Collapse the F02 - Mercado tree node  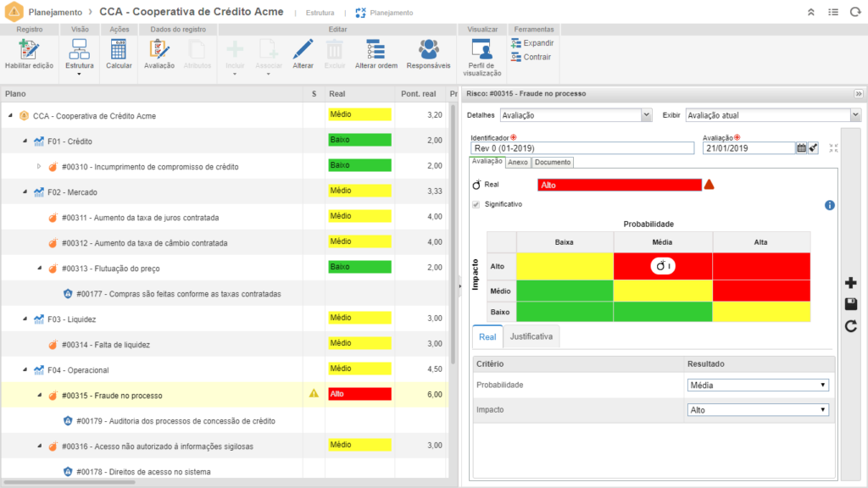coord(25,192)
